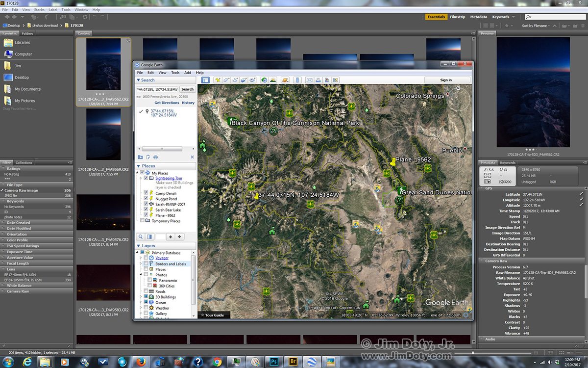
Task: Expand the Sightseeing Tour folder arrow
Action: point(142,178)
